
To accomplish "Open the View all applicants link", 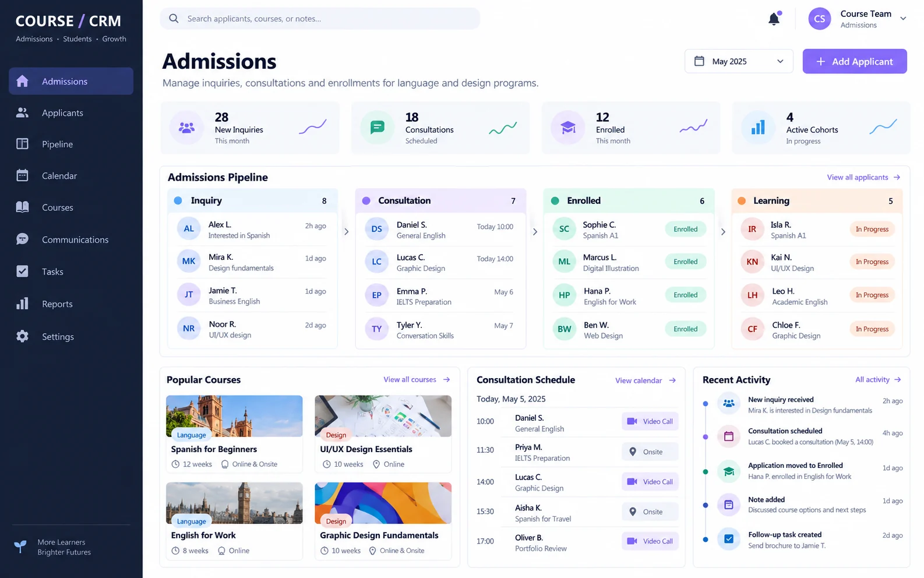I will coord(863,177).
